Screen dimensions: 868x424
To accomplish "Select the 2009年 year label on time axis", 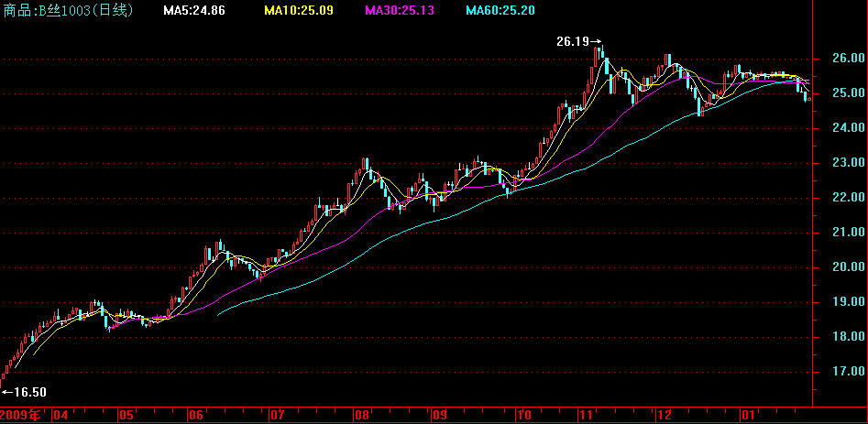I will click(22, 415).
